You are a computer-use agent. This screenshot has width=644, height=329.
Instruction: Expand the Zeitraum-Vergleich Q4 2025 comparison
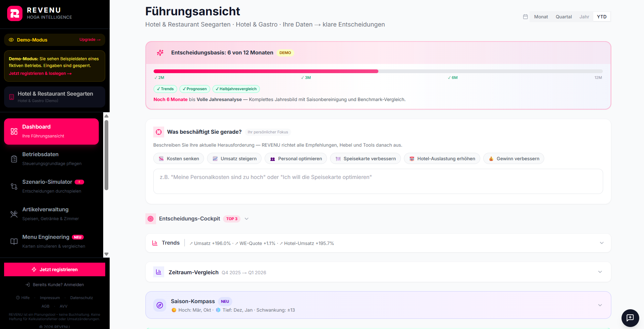point(600,272)
